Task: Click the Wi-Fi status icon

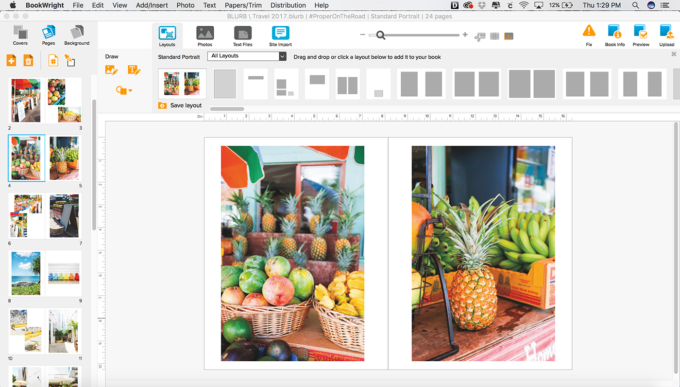Action: coord(523,5)
